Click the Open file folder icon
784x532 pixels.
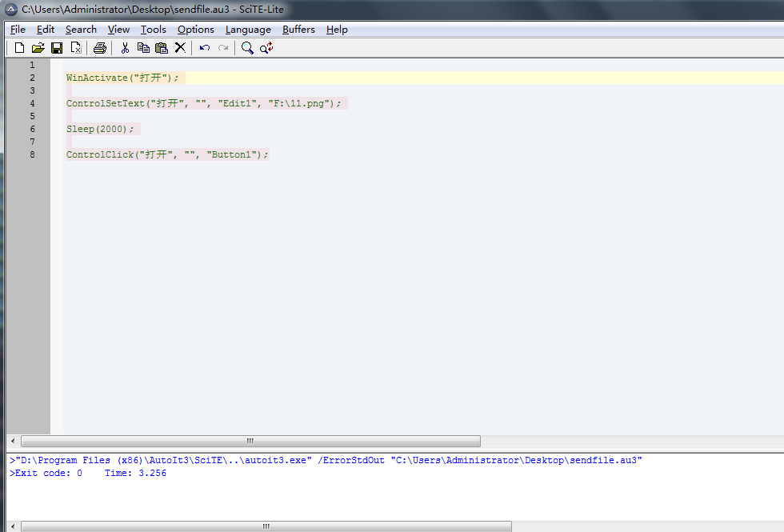(x=38, y=48)
